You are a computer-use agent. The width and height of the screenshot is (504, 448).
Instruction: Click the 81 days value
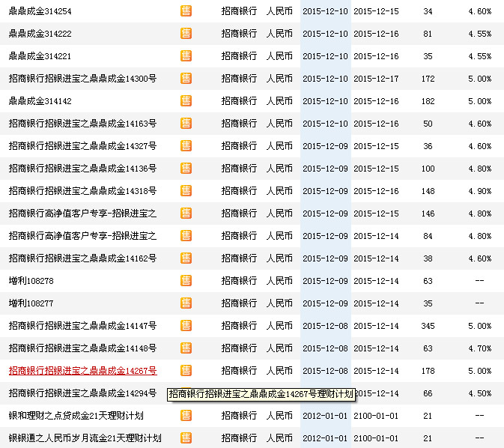click(428, 34)
